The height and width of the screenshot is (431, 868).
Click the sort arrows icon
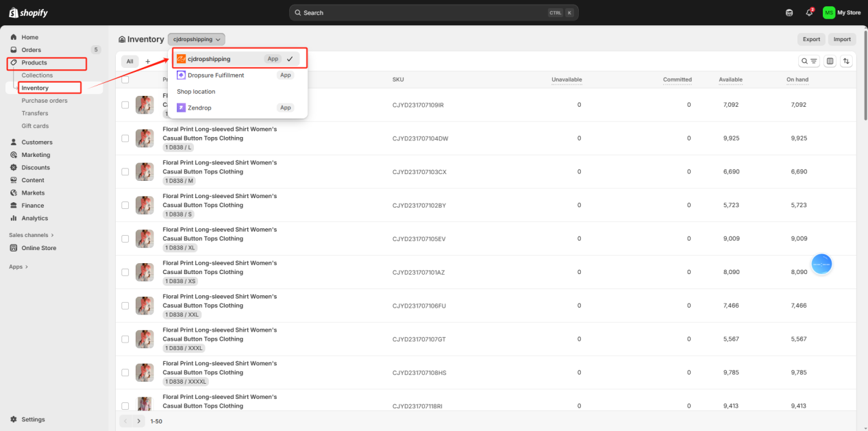click(x=847, y=61)
